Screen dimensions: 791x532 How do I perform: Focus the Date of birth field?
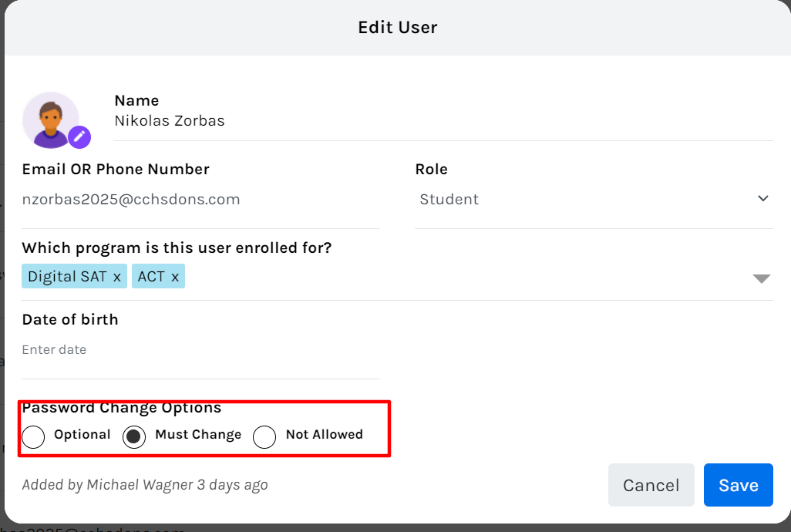click(x=200, y=350)
